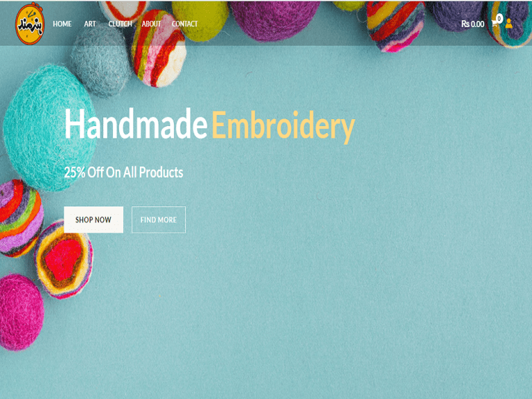Go to the HOME menu item
This screenshot has width=532, height=399.
[62, 24]
